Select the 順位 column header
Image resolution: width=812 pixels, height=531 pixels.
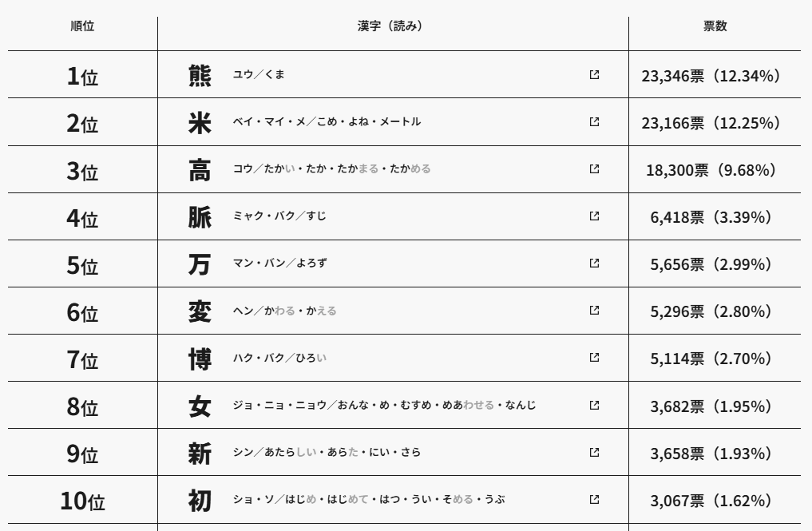point(82,26)
